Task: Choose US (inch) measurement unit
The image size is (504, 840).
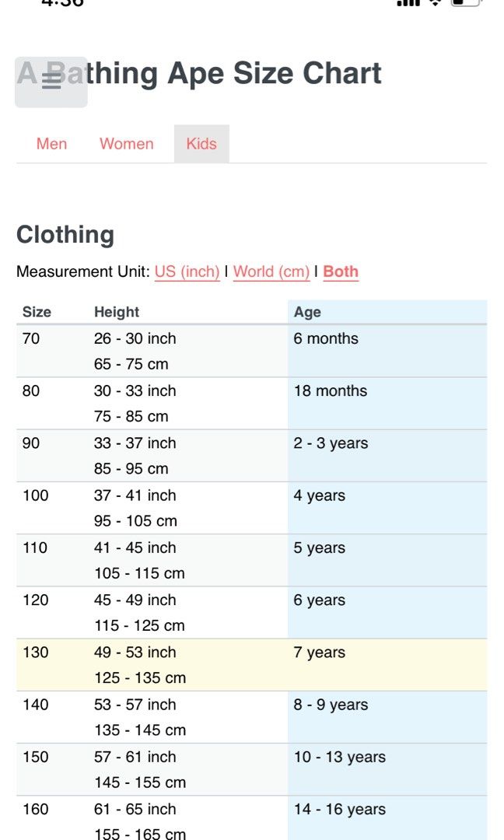Action: point(187,271)
